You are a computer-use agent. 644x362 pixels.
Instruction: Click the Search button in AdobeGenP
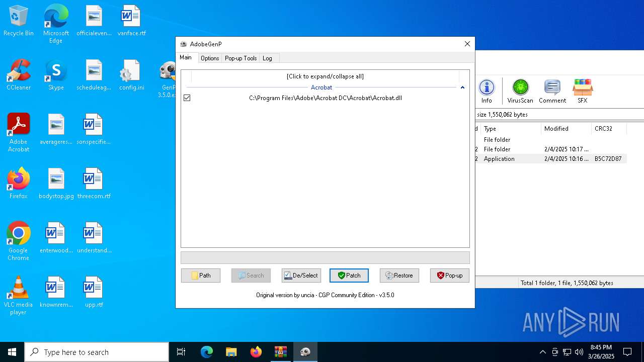[x=251, y=276]
